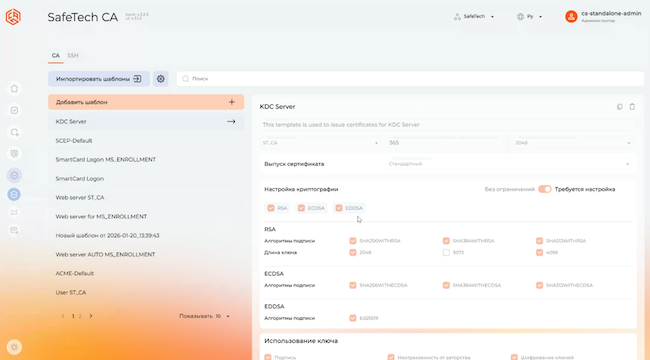Select the Web server for MS_ENROLLMENT template
Image resolution: width=650 pixels, height=360 pixels.
[x=146, y=216]
